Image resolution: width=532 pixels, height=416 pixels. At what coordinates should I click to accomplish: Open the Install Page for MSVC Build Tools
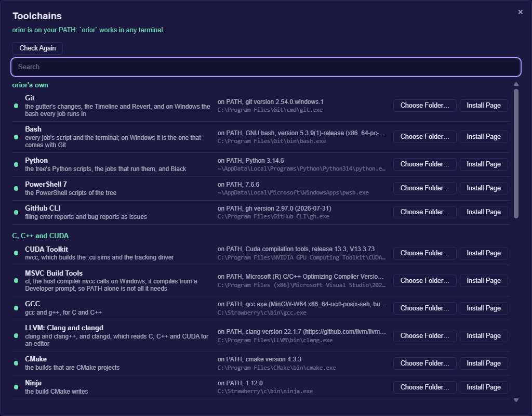484,281
